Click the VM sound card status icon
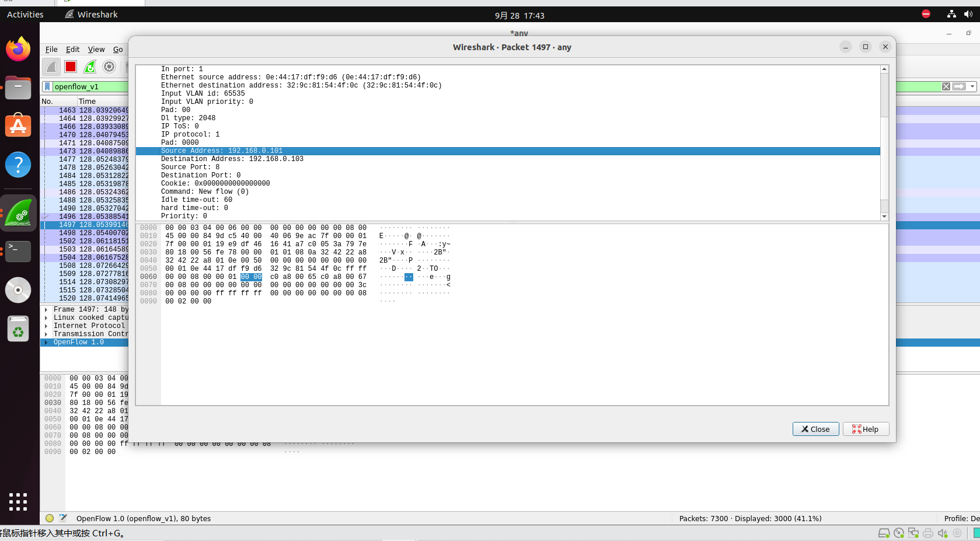 [943, 533]
